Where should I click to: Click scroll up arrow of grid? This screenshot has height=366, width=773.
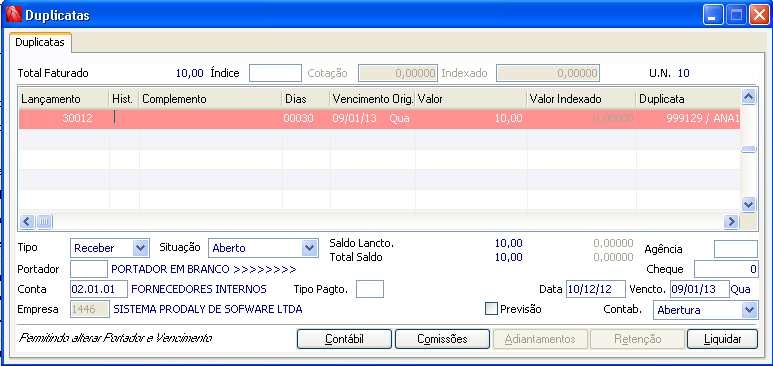click(x=748, y=97)
